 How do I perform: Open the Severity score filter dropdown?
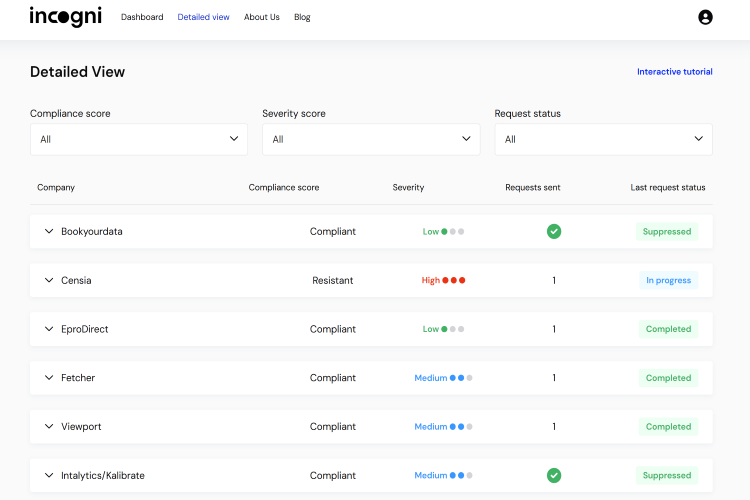click(x=371, y=139)
